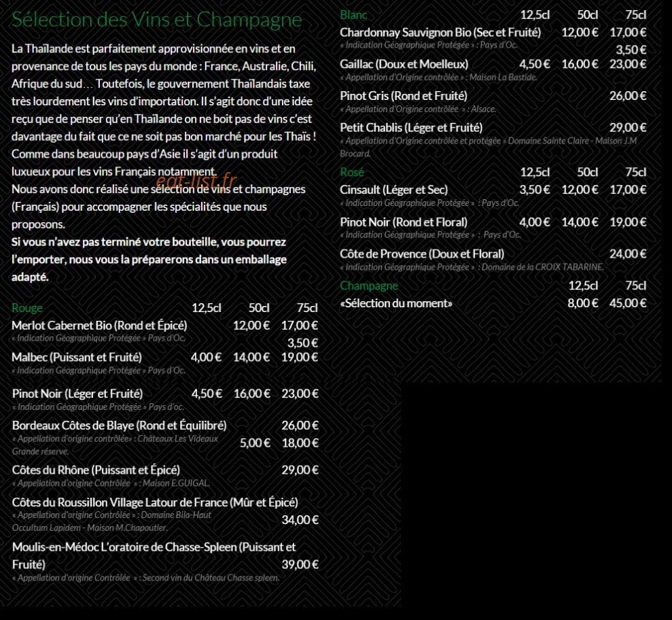
Task: Select the 'Blanc' section heading
Action: tap(353, 15)
